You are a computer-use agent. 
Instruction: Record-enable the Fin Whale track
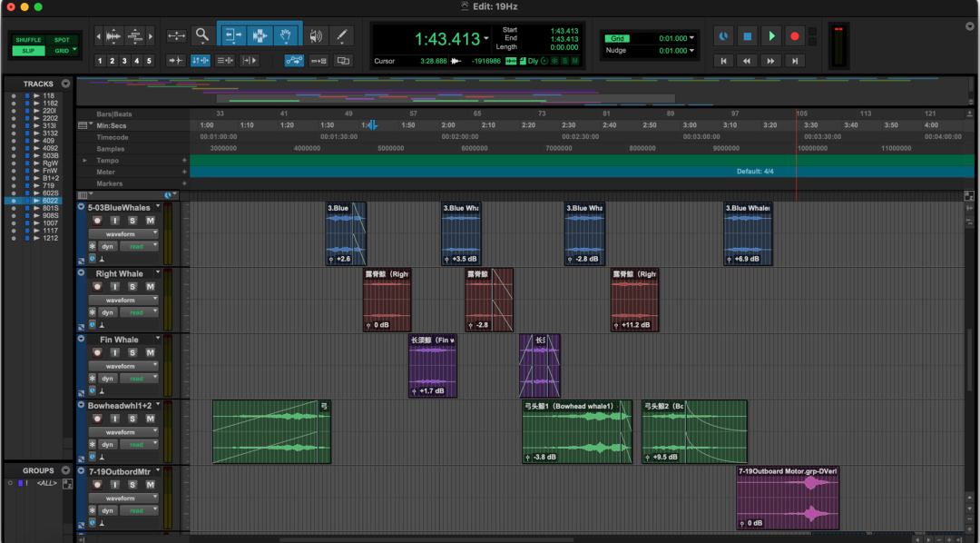(x=97, y=352)
